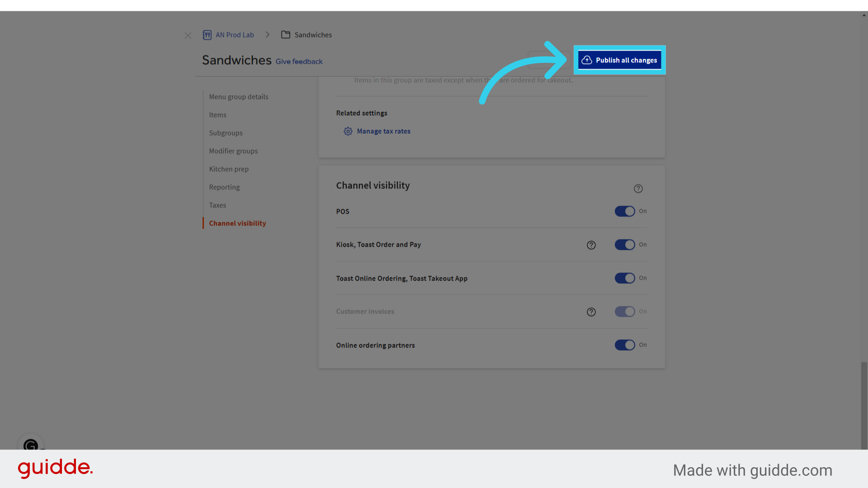Click the page vertical scrollbar thumb

pos(864,405)
